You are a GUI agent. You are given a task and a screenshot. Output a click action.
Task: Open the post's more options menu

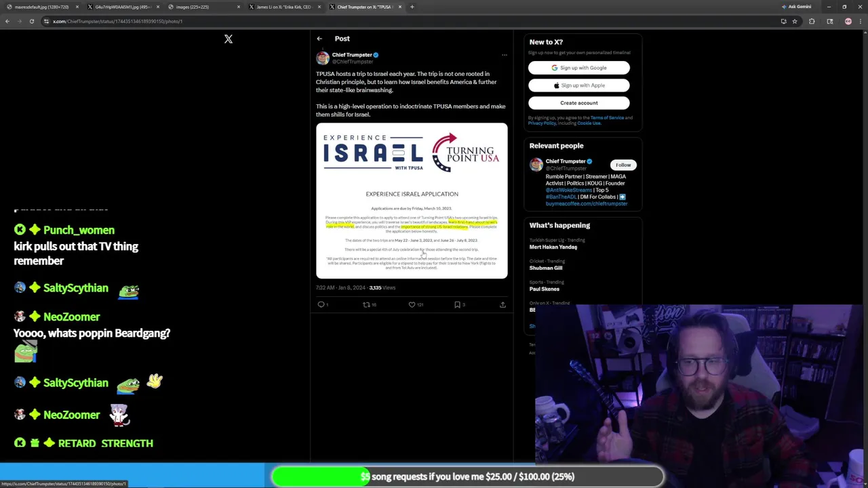click(x=504, y=55)
